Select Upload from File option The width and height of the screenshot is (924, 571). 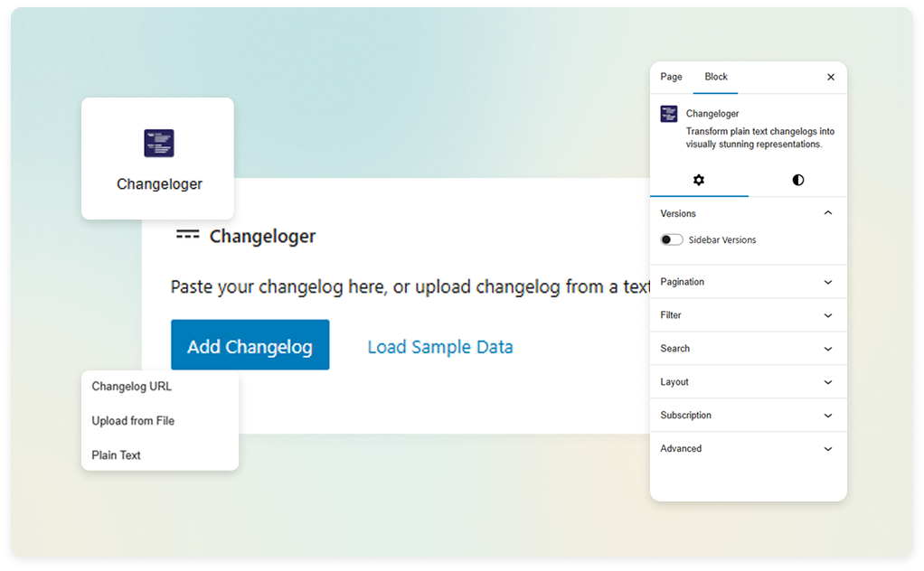click(132, 420)
